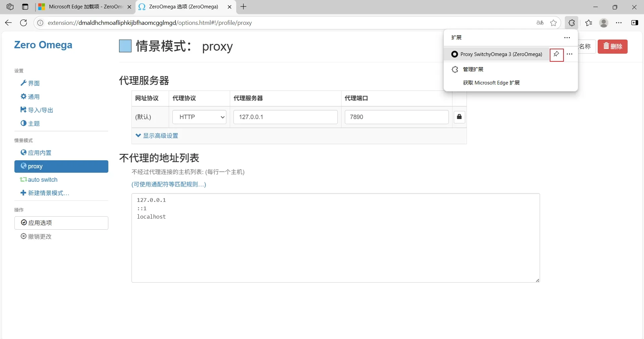
Task: Click the blue profile color square
Action: point(125,46)
